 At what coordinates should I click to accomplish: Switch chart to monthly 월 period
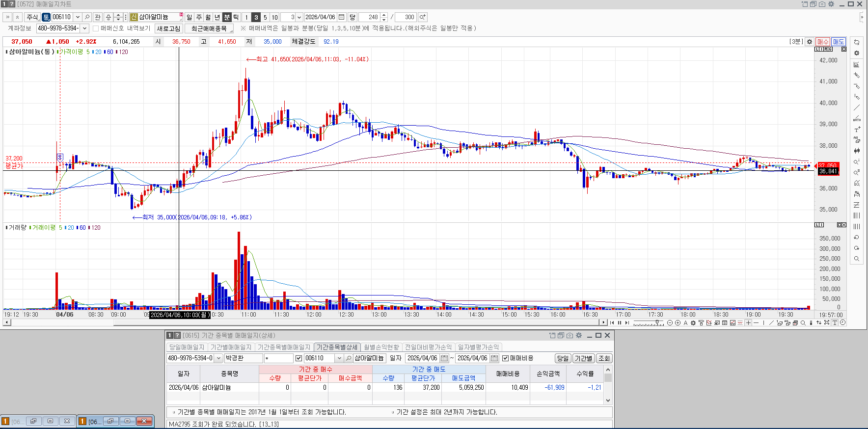pyautogui.click(x=208, y=17)
